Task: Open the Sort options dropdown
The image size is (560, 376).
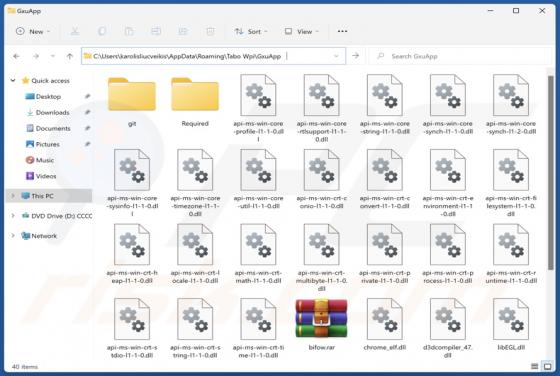Action: (x=251, y=31)
